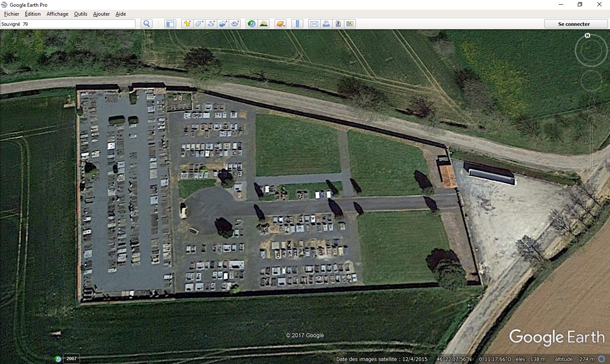This screenshot has height=364, width=610.
Task: Click the streaming status indicator icon
Action: coord(602,359)
